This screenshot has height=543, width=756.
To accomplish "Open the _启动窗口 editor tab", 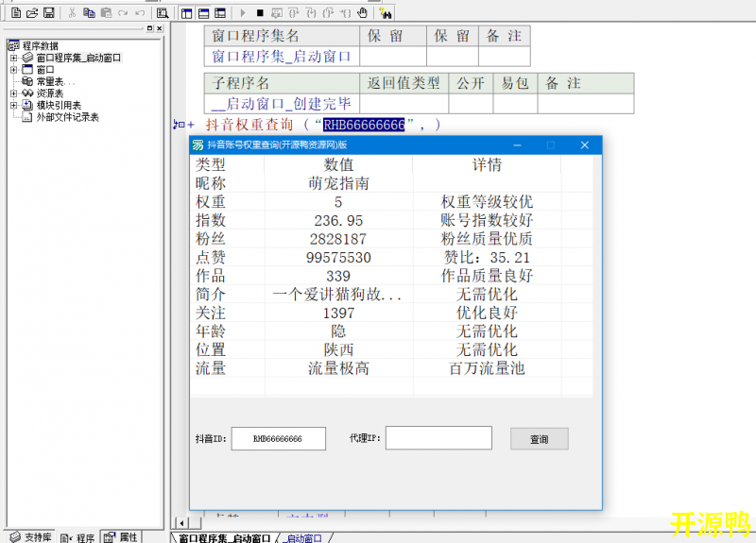I will (302, 538).
